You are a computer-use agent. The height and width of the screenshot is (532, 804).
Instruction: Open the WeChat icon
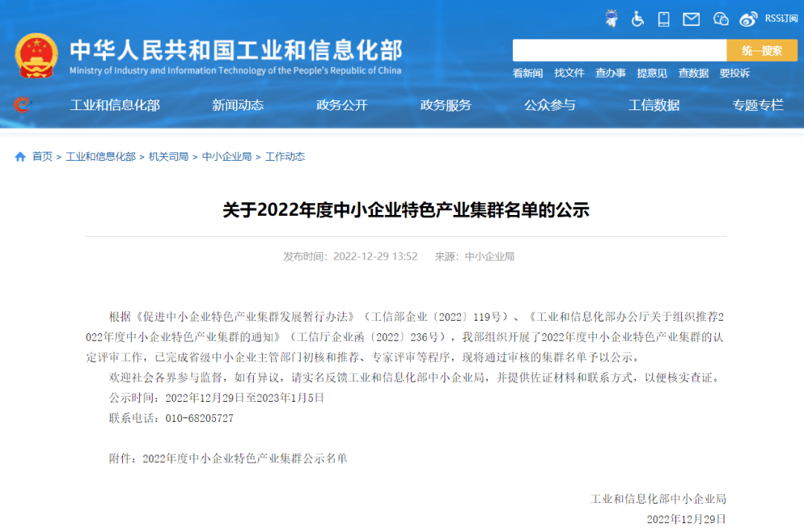[721, 19]
